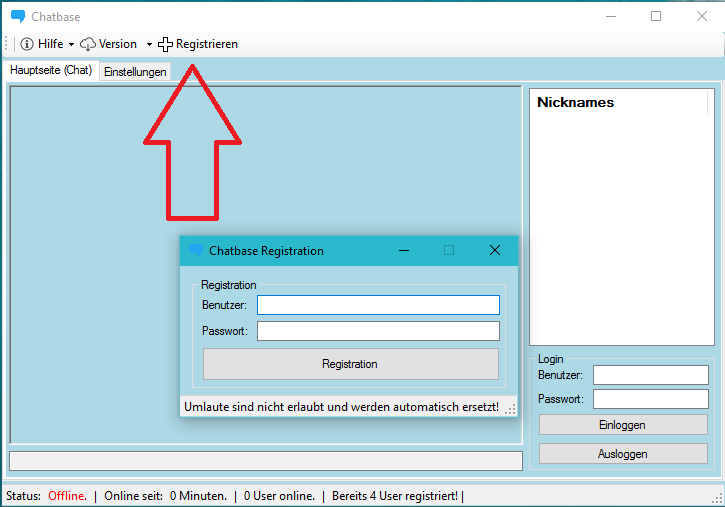The image size is (725, 507).
Task: Select the Hauptseite (Chat) tab
Action: 51,71
